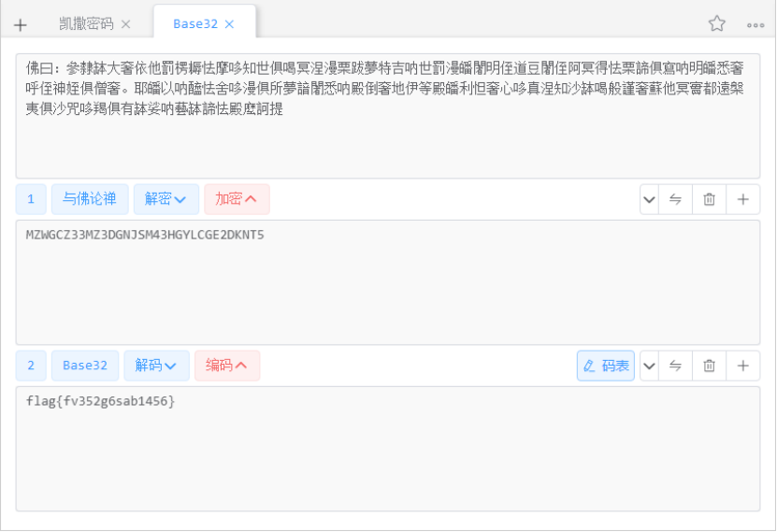Open the chevron dropdown at right of step 1
The image size is (777, 532).
tap(650, 199)
